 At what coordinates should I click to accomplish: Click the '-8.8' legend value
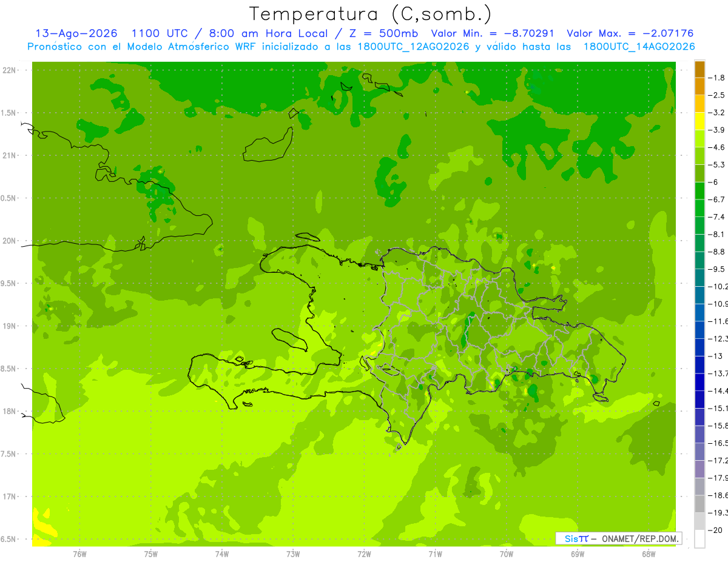tap(717, 252)
